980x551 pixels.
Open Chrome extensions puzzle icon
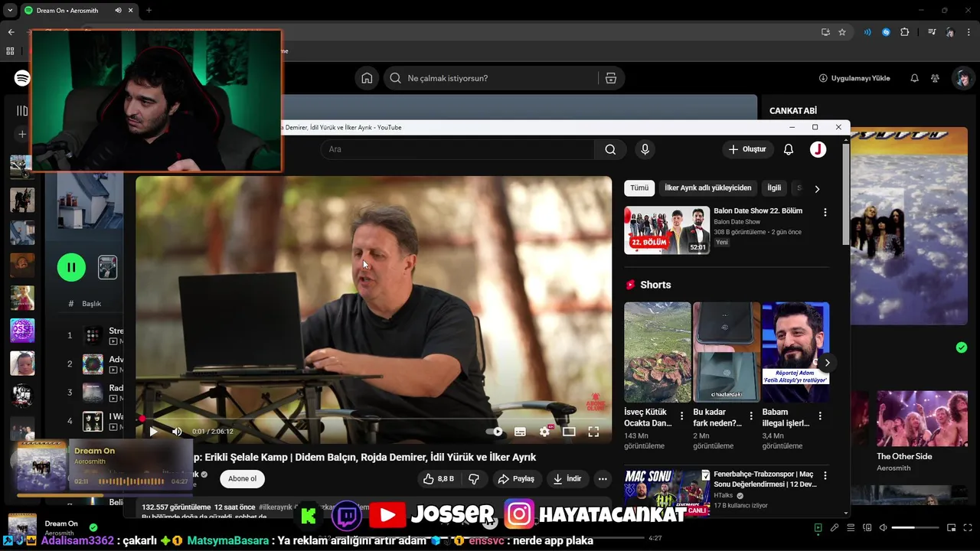pos(904,32)
